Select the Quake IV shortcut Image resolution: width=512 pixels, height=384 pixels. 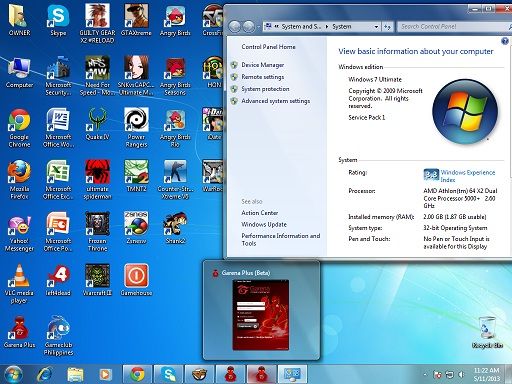pyautogui.click(x=97, y=124)
